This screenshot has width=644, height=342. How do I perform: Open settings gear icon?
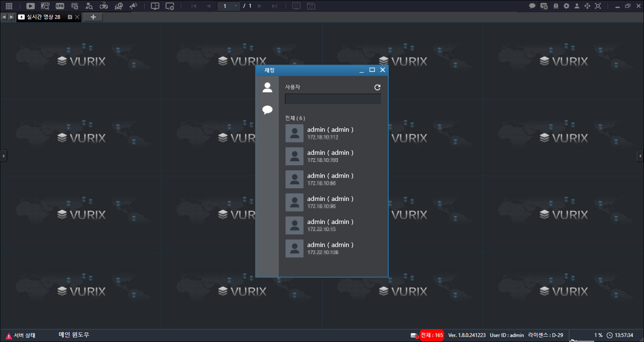click(x=566, y=6)
